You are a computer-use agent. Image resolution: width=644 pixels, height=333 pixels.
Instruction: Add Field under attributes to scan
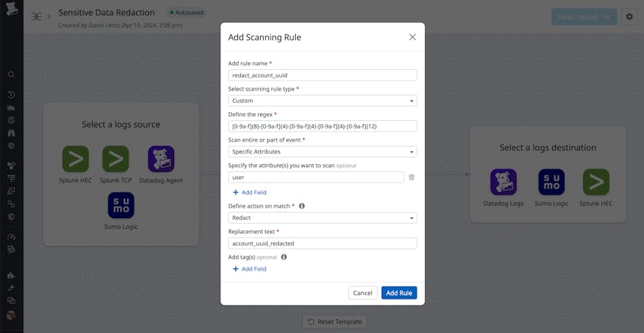249,192
